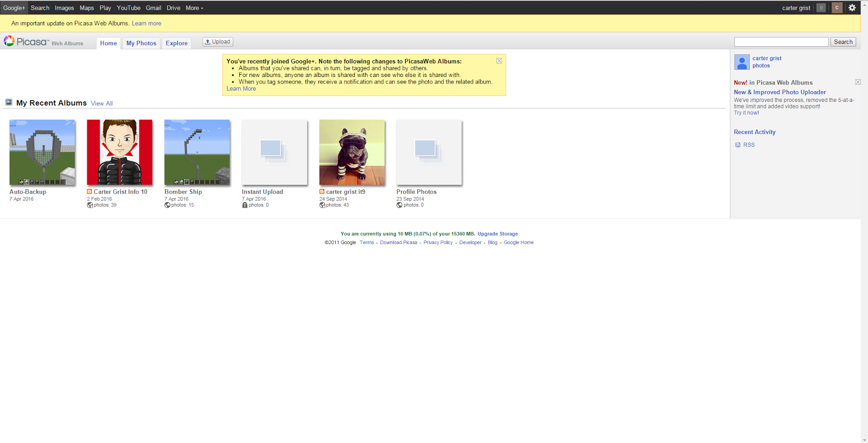Open the Auto-Backup album thumbnail
The image size is (868, 443).
42,152
